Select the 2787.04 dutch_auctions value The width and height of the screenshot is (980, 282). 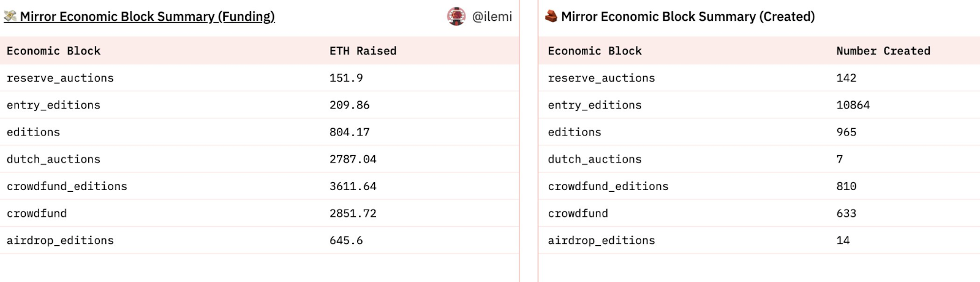coord(353,159)
